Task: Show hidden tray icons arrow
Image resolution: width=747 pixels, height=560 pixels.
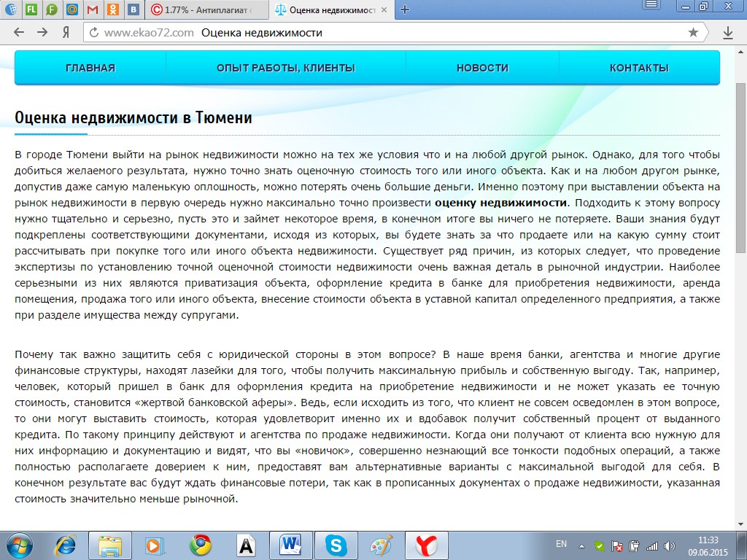Action: click(x=581, y=546)
